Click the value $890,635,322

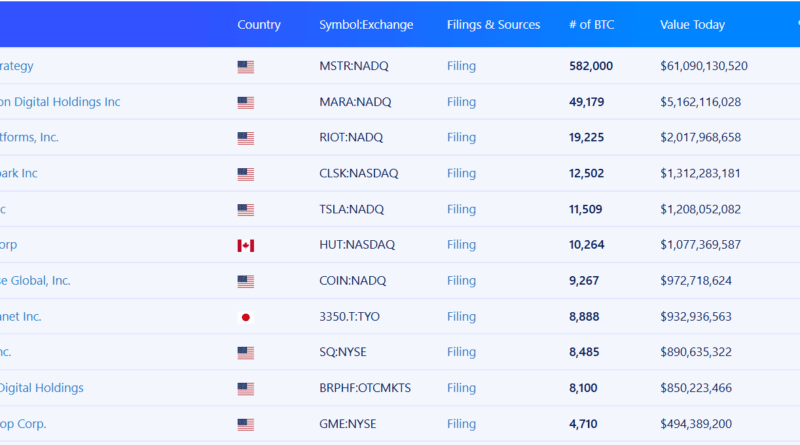point(696,352)
